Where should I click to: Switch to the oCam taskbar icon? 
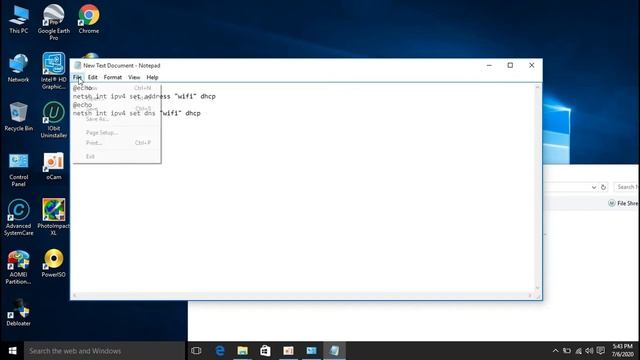[x=288, y=351]
